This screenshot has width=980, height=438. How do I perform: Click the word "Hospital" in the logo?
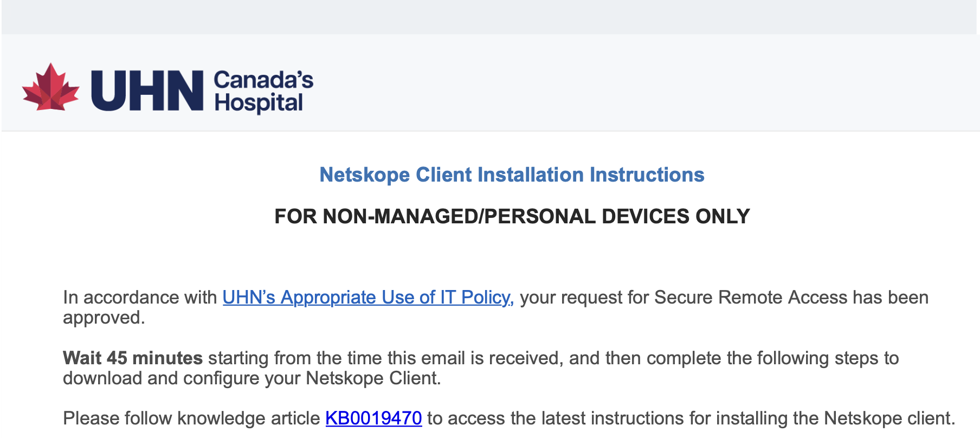259,103
